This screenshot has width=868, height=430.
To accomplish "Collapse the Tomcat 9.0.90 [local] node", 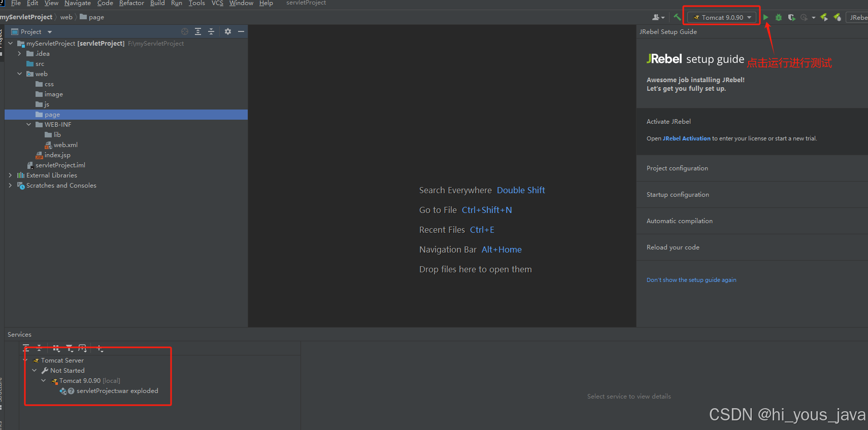I will click(x=44, y=381).
